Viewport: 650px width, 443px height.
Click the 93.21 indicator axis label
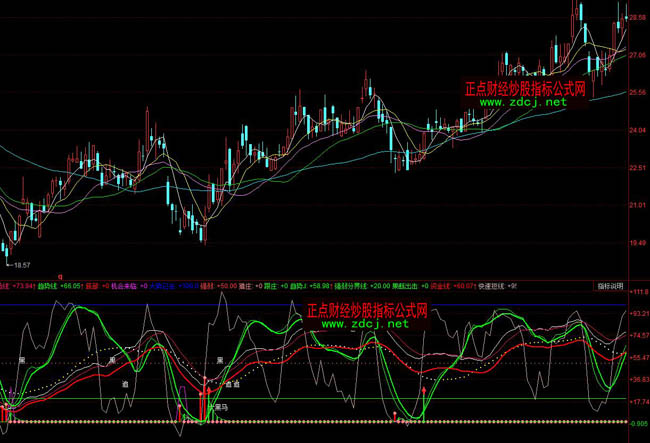[x=638, y=313]
